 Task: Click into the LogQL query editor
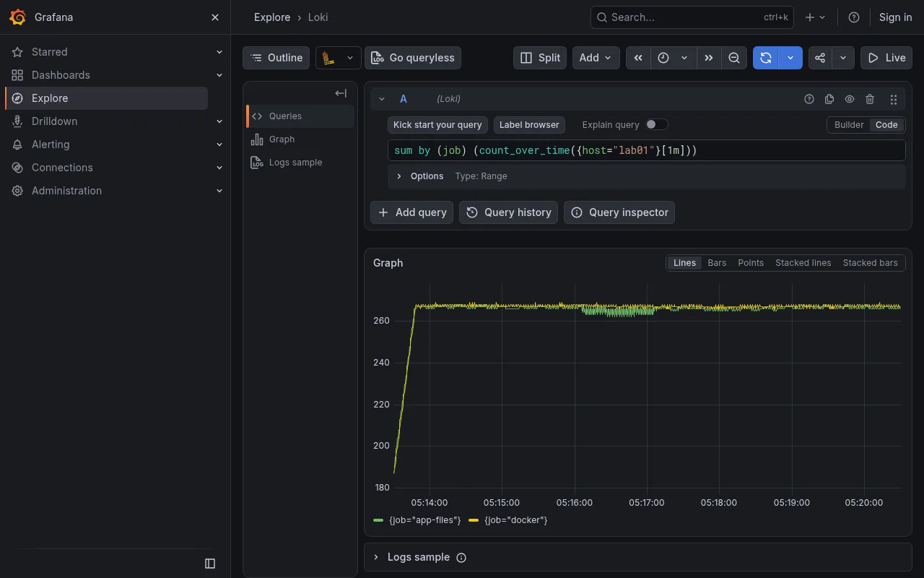(647, 150)
